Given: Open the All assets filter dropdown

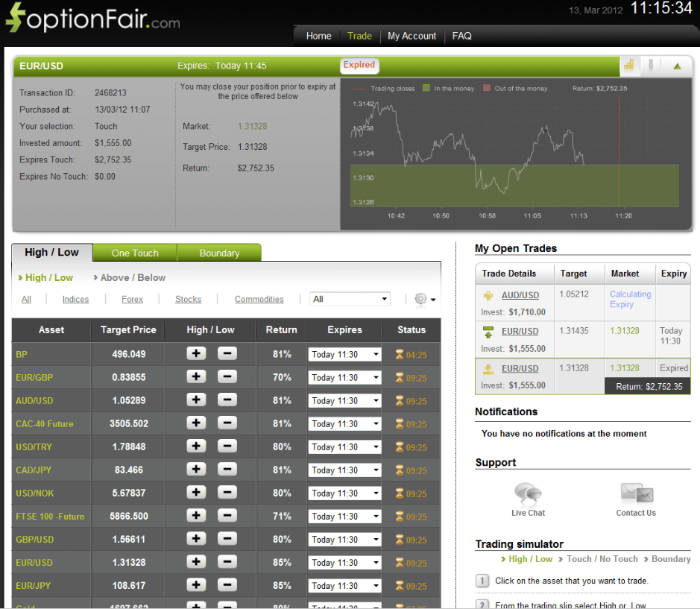Looking at the screenshot, I should [x=350, y=298].
